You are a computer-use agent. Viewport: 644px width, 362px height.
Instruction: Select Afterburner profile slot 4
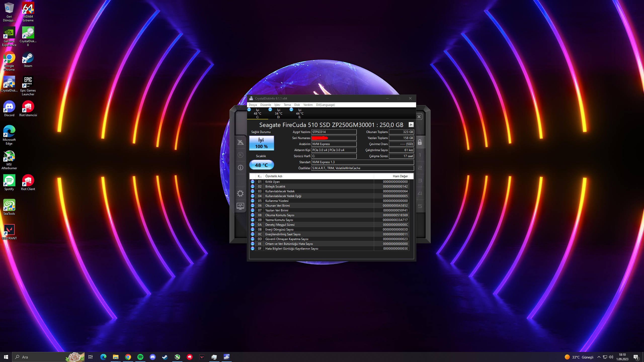[420, 193]
